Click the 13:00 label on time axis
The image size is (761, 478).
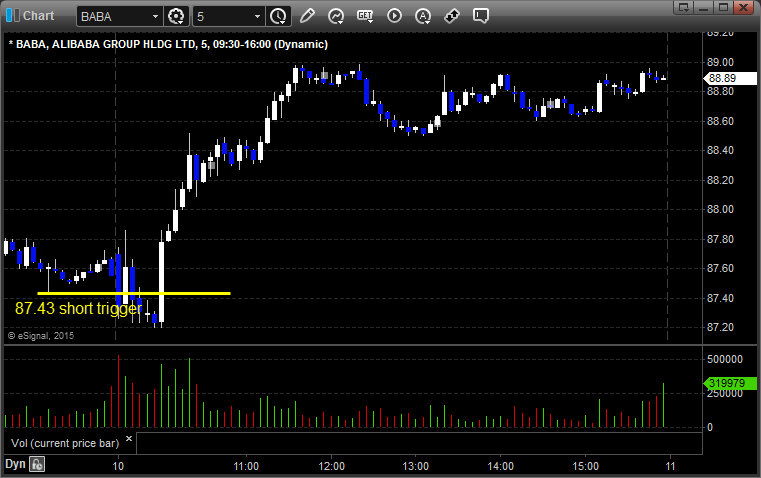coord(416,466)
